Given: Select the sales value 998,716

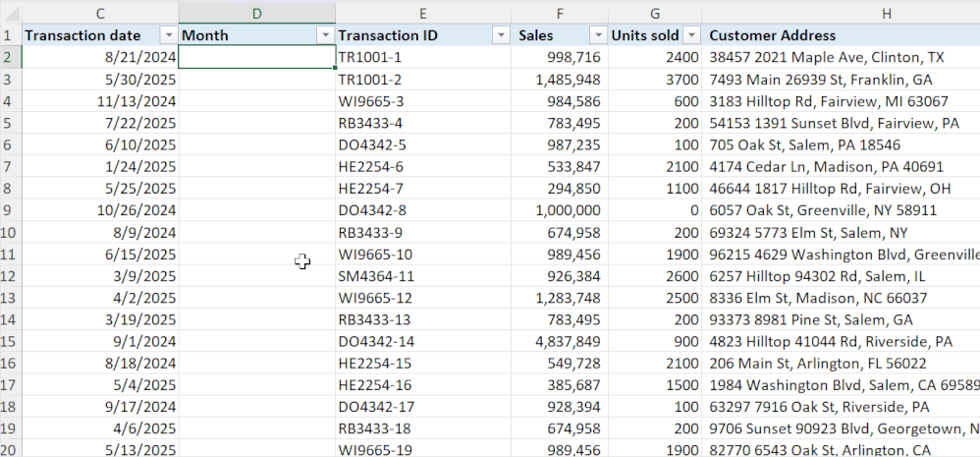Looking at the screenshot, I should coord(560,58).
